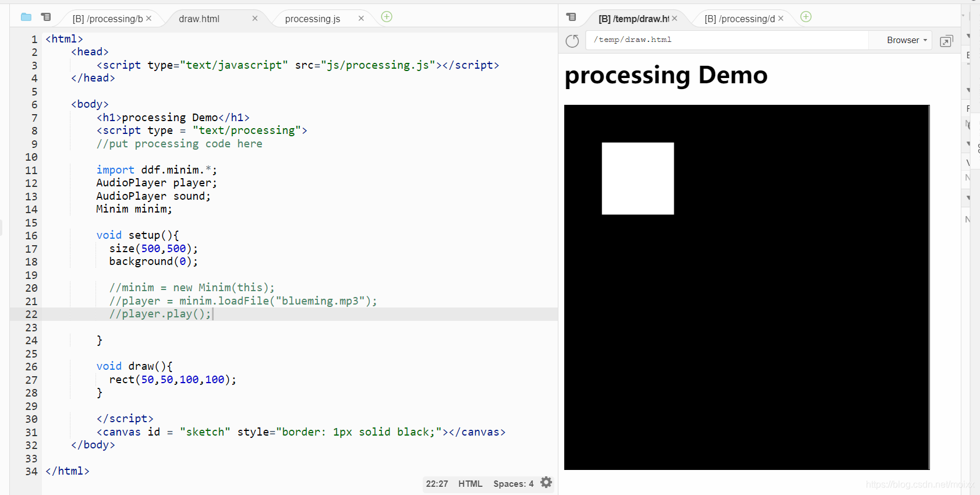
Task: Open the right pane's tab list icon
Action: [x=571, y=17]
